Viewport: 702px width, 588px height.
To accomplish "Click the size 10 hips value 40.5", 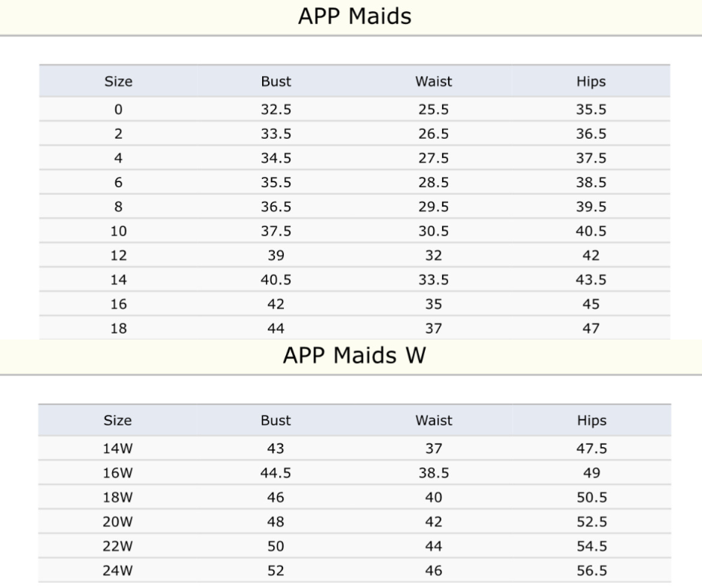I will coord(591,231).
